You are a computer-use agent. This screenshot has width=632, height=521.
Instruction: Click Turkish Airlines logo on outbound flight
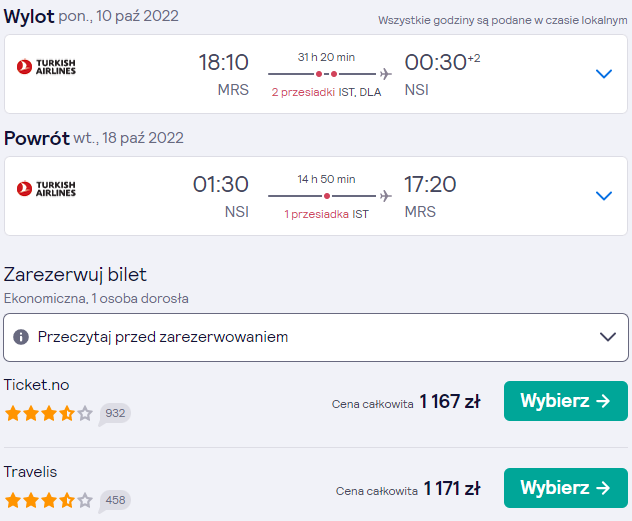point(46,67)
